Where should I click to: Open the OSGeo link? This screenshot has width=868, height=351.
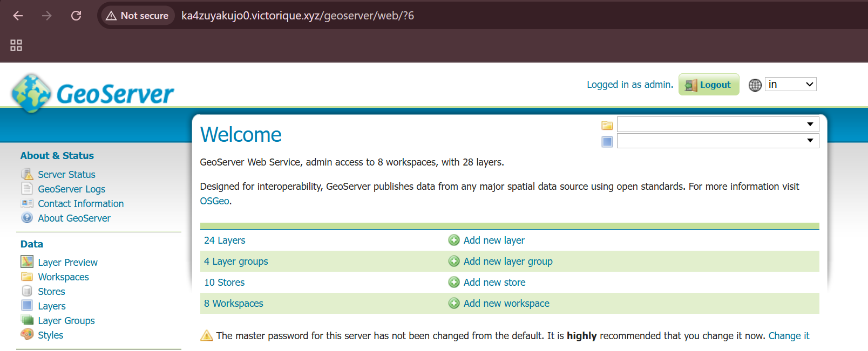coord(214,201)
